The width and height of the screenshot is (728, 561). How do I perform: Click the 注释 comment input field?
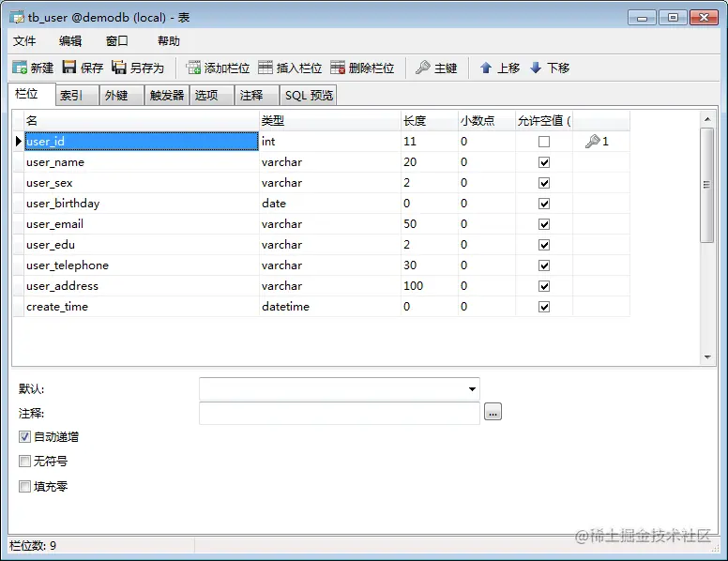point(340,413)
